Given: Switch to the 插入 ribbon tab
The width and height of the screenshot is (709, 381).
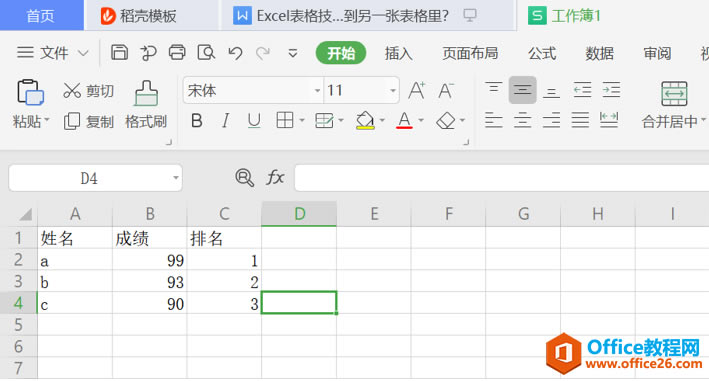Looking at the screenshot, I should tap(398, 53).
